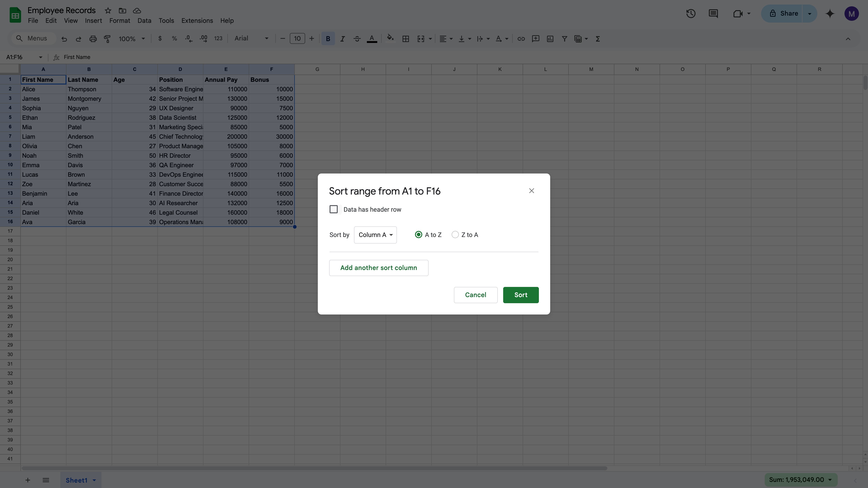
Task: Toggle Strikethrough formatting
Action: point(357,39)
